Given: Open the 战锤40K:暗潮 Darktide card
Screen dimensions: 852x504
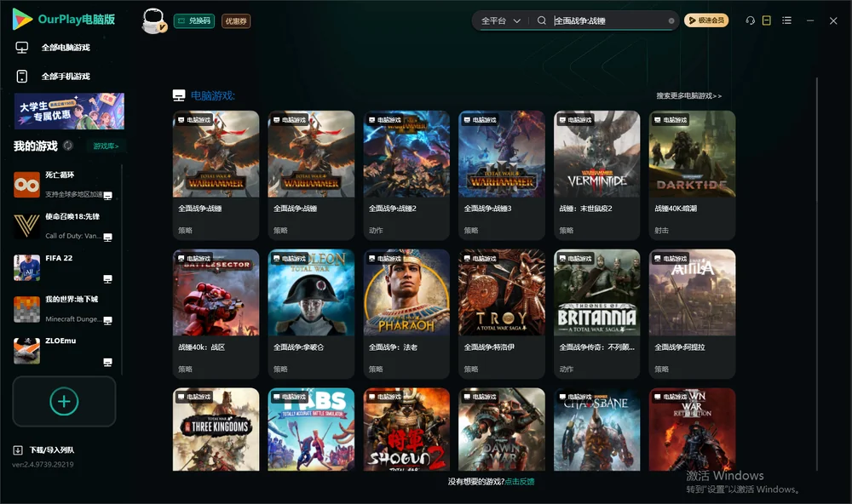Looking at the screenshot, I should click(x=692, y=175).
